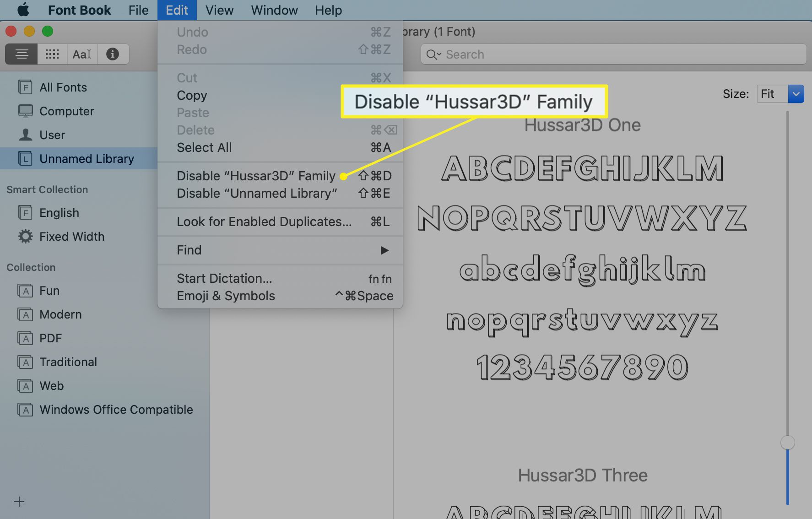The height and width of the screenshot is (519, 812).
Task: Click the Web collection icon
Action: [25, 386]
